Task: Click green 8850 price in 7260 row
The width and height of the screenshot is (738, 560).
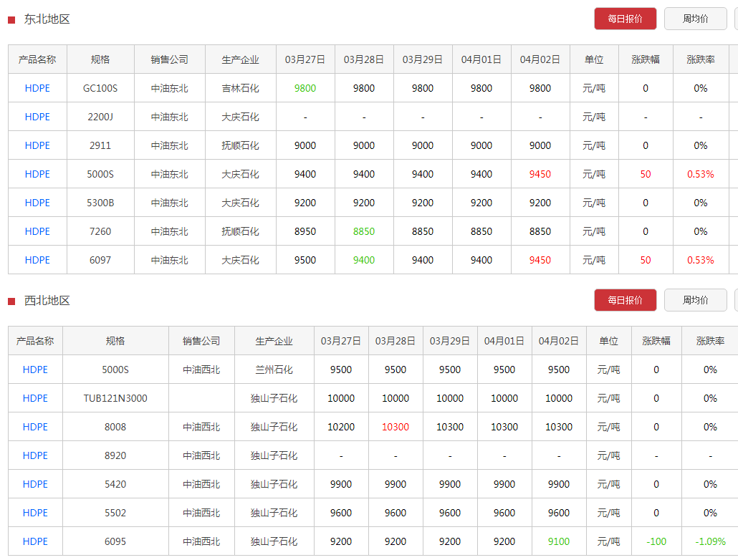Action: pos(364,231)
